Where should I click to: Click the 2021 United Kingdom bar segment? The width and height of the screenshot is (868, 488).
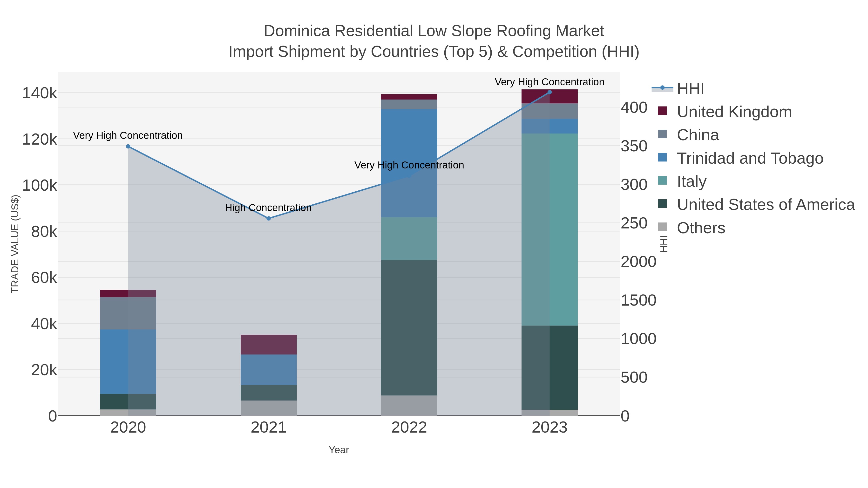coord(269,345)
